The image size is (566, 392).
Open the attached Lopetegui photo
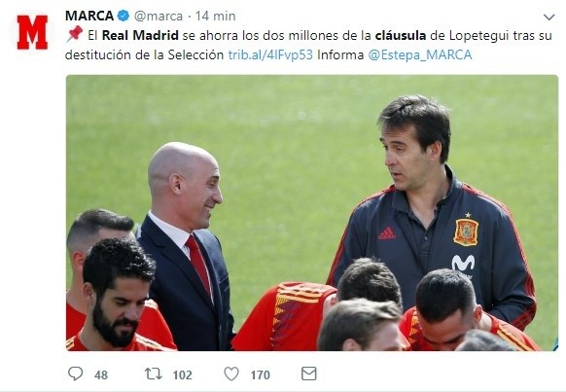point(312,213)
